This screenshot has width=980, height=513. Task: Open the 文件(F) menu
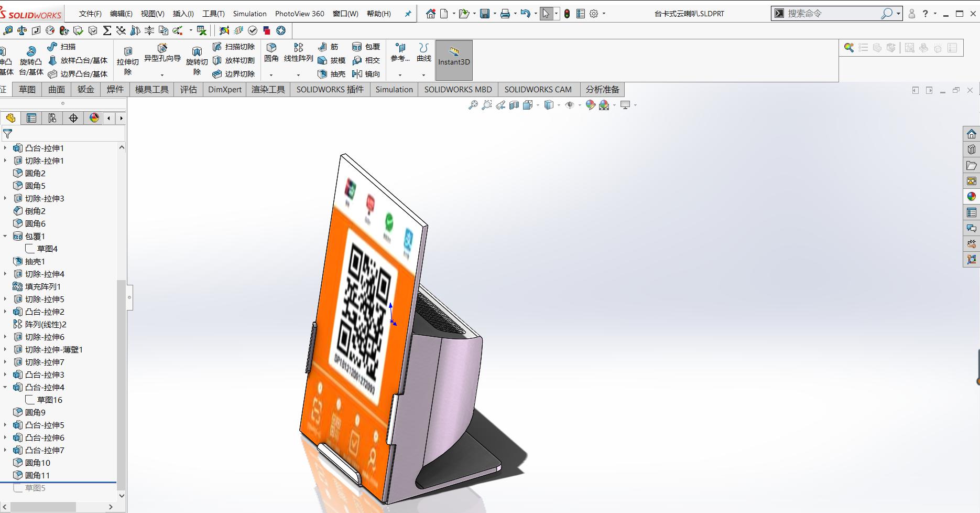[90, 14]
